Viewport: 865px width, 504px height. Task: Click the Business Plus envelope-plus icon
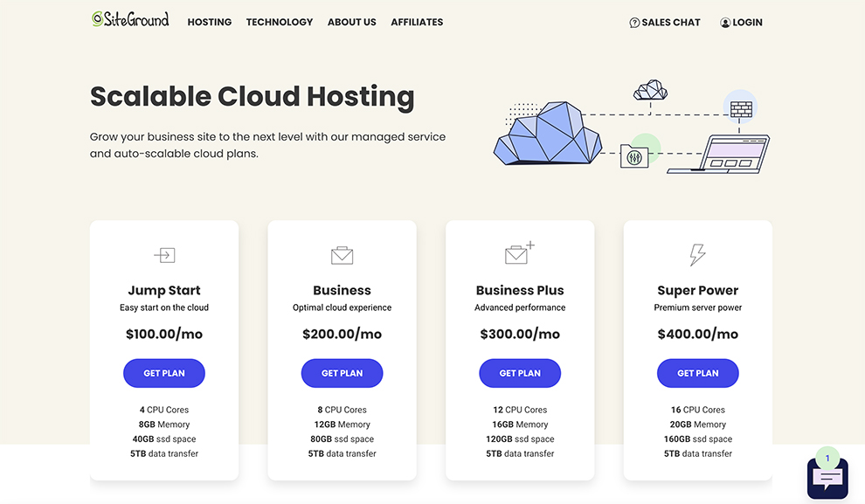pyautogui.click(x=520, y=253)
